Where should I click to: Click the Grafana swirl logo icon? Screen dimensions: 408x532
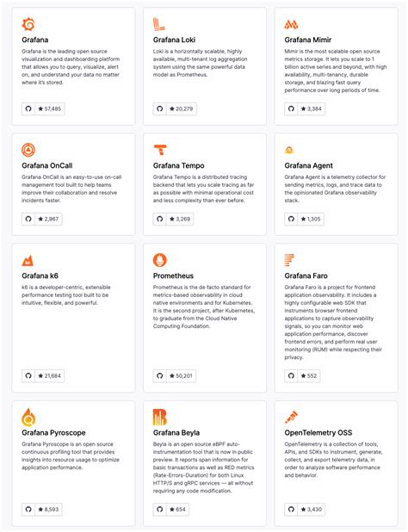point(28,24)
